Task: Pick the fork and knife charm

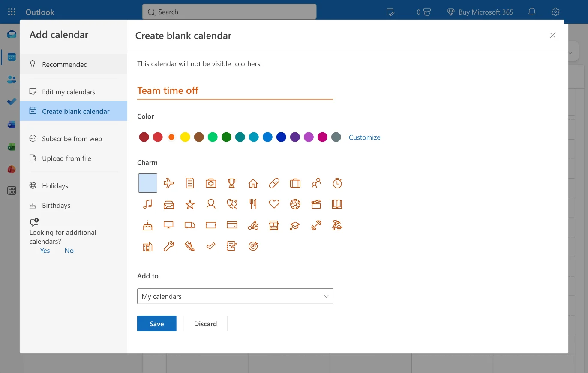Action: (253, 204)
